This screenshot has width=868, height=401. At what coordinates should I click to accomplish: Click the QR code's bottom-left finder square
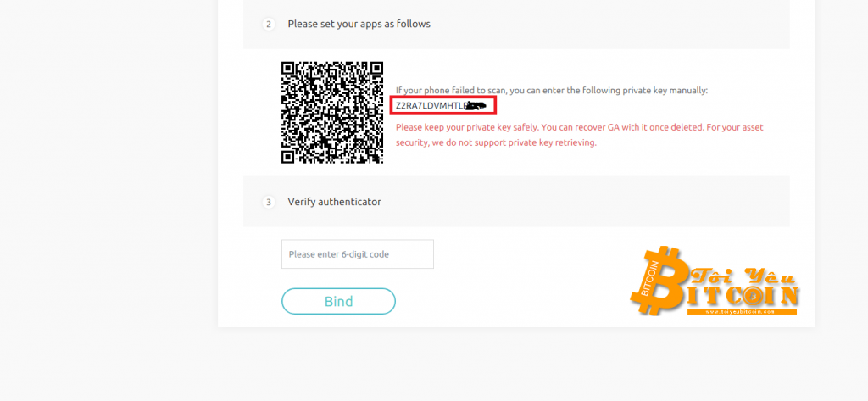tap(288, 157)
